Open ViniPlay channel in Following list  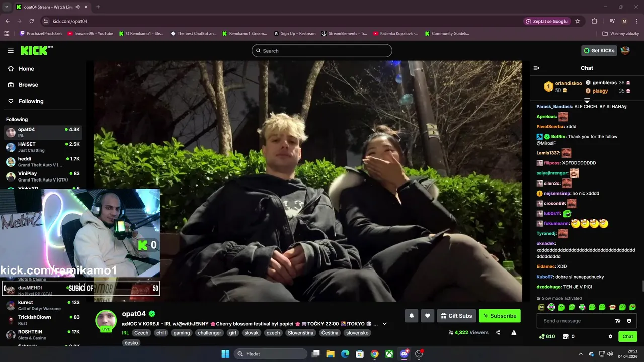(43, 176)
